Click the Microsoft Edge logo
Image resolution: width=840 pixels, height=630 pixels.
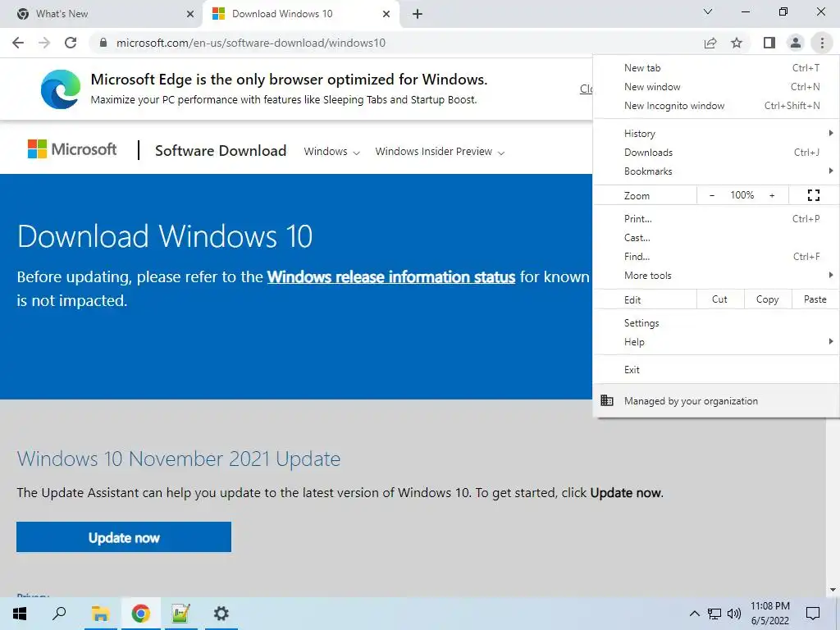61,89
